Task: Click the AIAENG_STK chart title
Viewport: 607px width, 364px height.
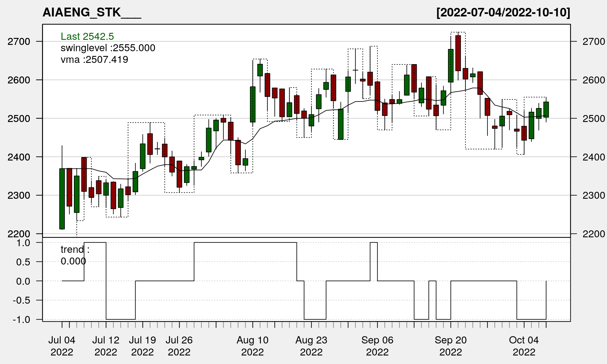Action: tap(92, 13)
